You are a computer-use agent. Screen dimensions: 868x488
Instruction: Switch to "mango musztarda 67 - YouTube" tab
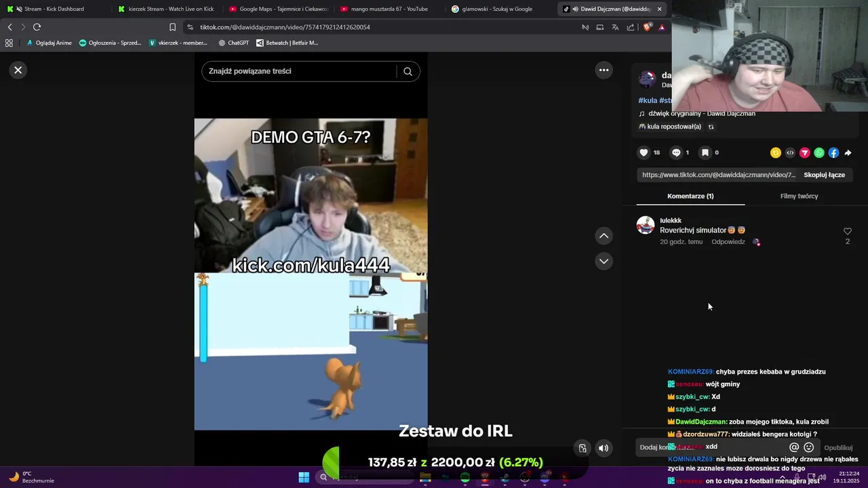pyautogui.click(x=389, y=9)
